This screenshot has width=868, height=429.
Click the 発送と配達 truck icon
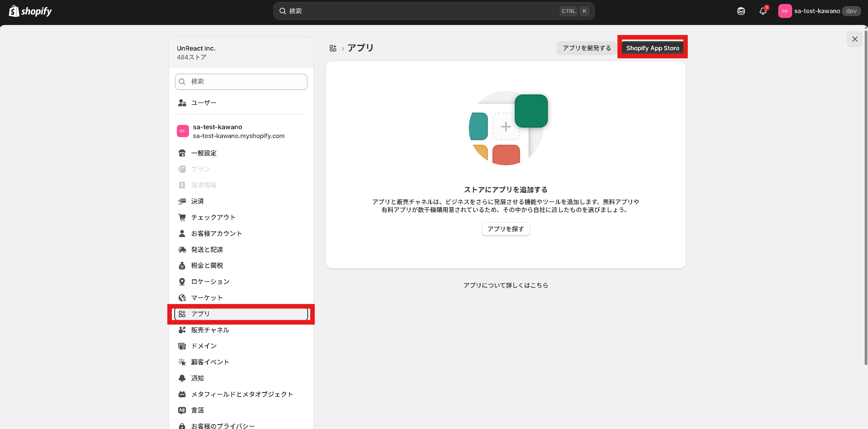(182, 250)
